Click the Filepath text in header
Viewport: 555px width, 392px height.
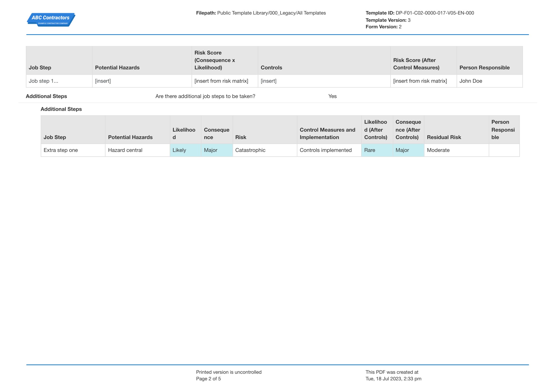coord(261,13)
